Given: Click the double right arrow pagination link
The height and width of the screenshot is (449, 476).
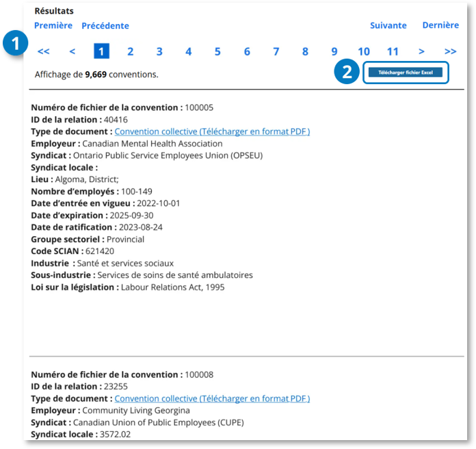Looking at the screenshot, I should pos(451,51).
